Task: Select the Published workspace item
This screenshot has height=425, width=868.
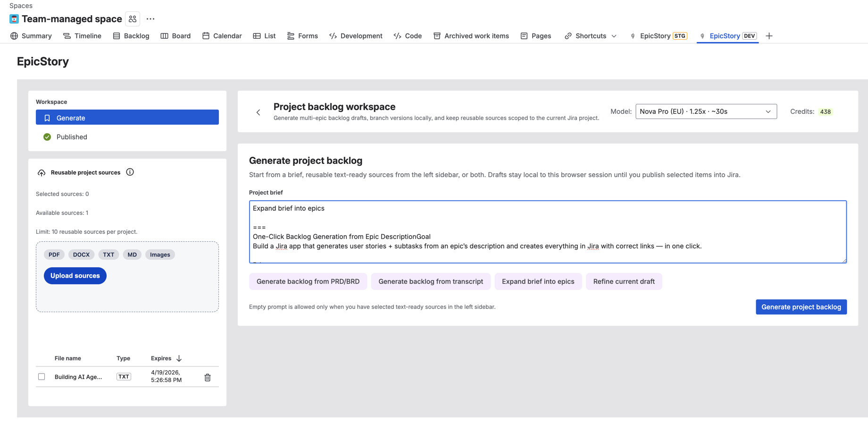Action: point(71,137)
